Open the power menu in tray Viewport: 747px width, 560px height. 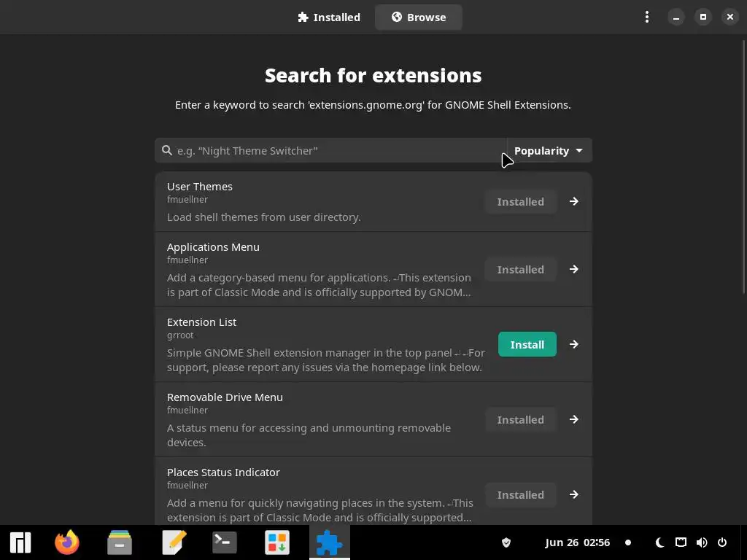722,542
